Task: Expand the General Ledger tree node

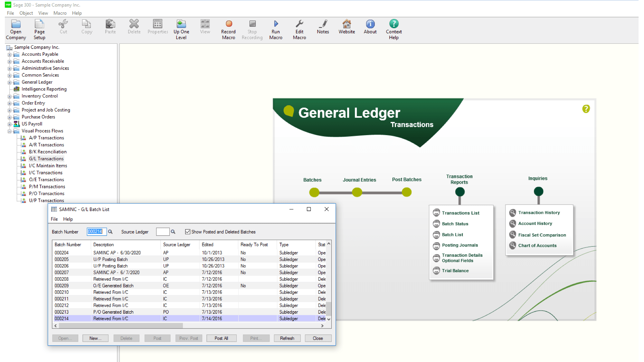Action: (x=10, y=82)
